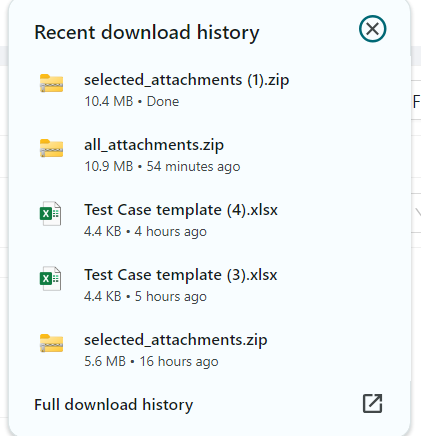The height and width of the screenshot is (436, 421).
Task: Select the 4.4 KB 4 hours ago line
Action: pos(145,231)
